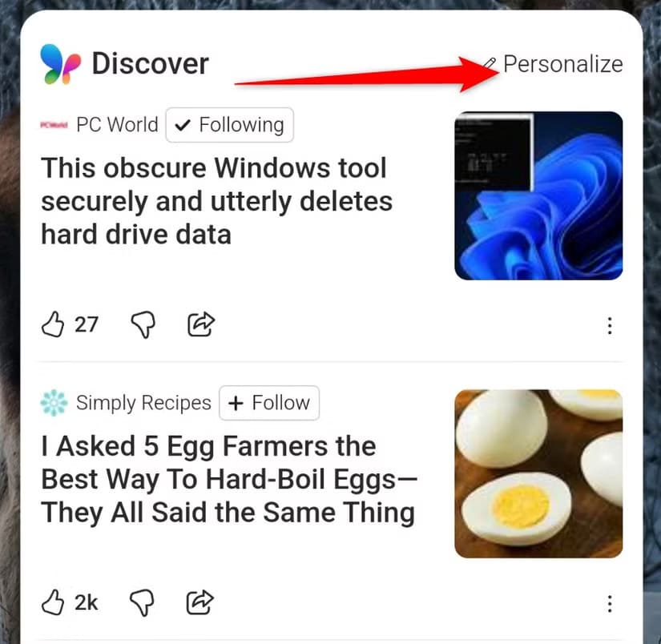Screen dimensions: 661x644
Task: Open the Windows 11 wallpaper thumbnail
Action: (x=538, y=195)
